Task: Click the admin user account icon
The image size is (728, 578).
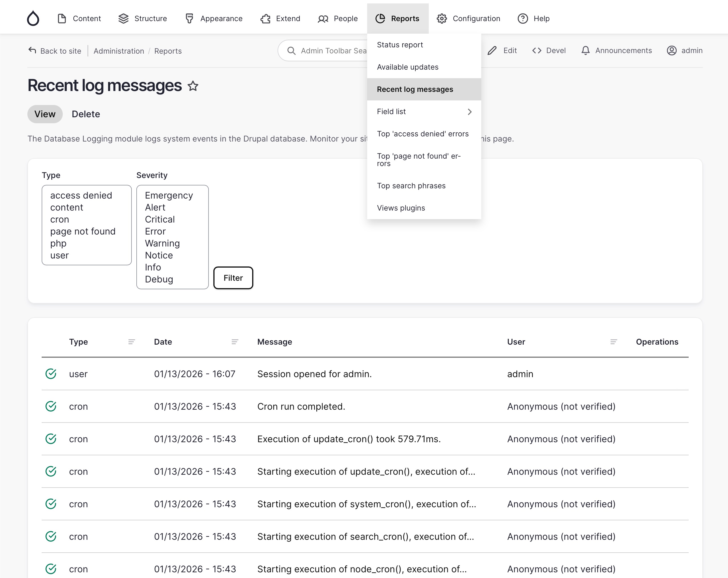Action: pos(671,51)
